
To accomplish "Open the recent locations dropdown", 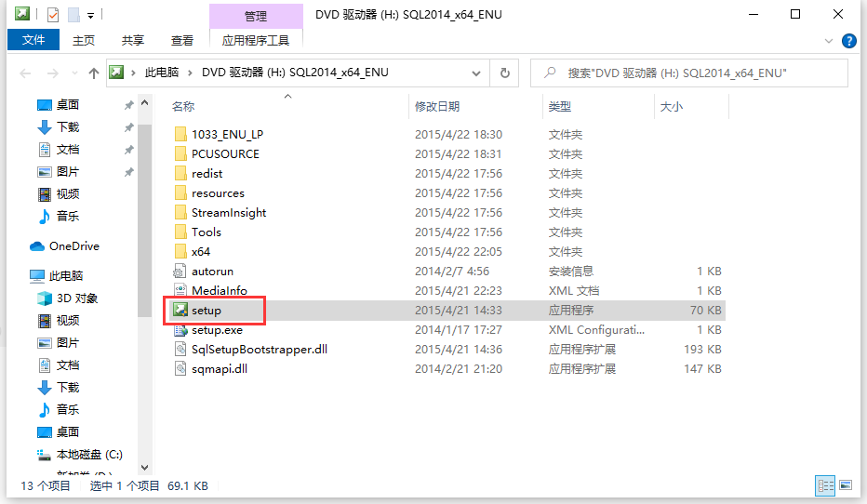I will (74, 73).
